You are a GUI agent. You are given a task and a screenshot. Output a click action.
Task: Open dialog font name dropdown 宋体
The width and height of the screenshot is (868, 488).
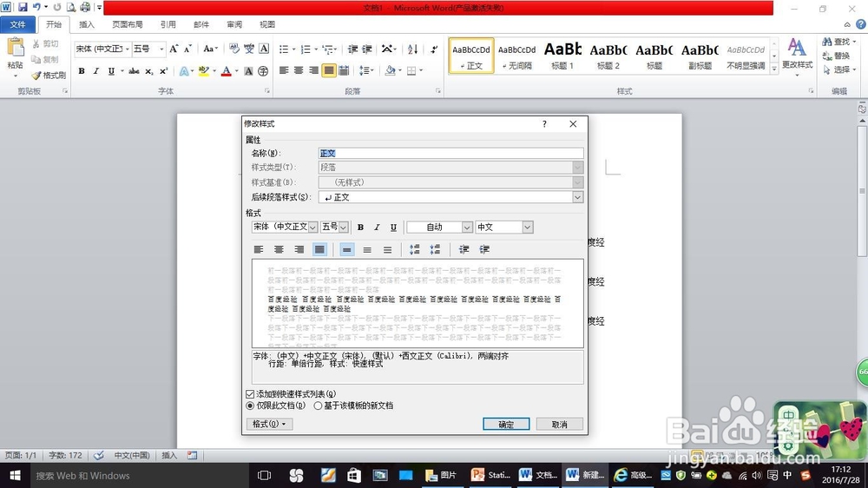pos(312,228)
